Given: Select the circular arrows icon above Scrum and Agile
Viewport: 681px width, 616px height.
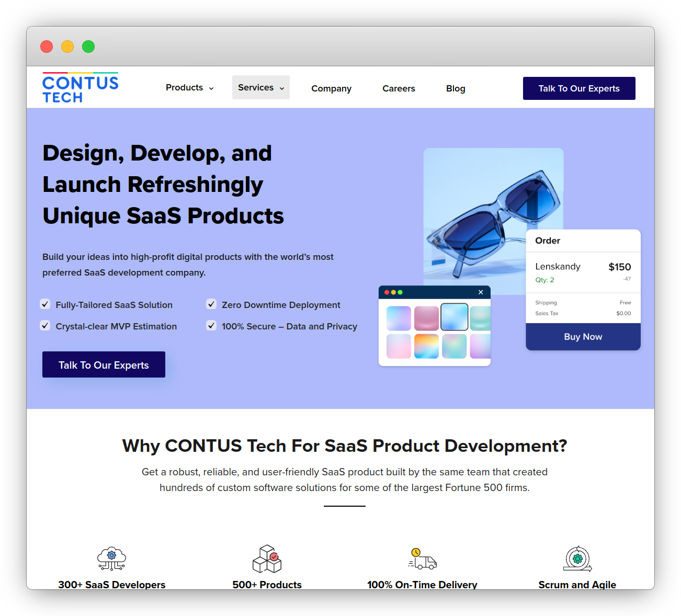Looking at the screenshot, I should [x=577, y=558].
